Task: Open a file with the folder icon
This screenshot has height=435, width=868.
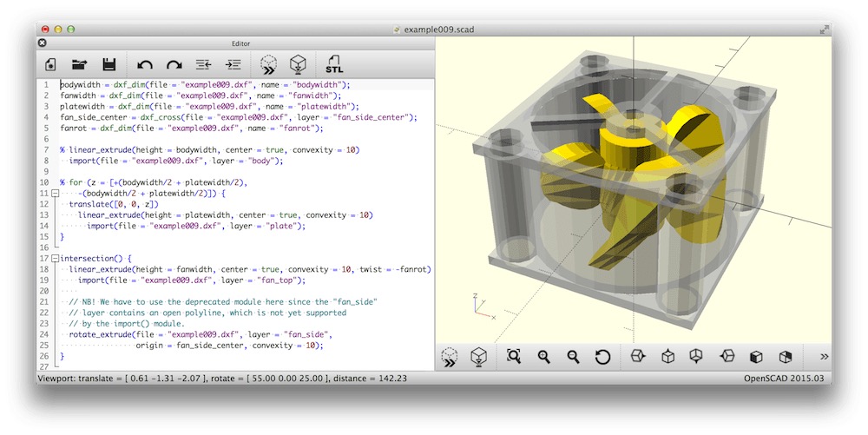Action: pyautogui.click(x=80, y=65)
